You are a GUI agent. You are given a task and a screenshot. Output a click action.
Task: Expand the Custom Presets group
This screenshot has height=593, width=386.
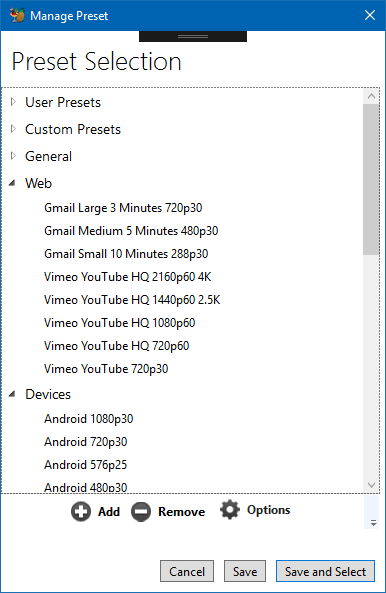point(13,129)
